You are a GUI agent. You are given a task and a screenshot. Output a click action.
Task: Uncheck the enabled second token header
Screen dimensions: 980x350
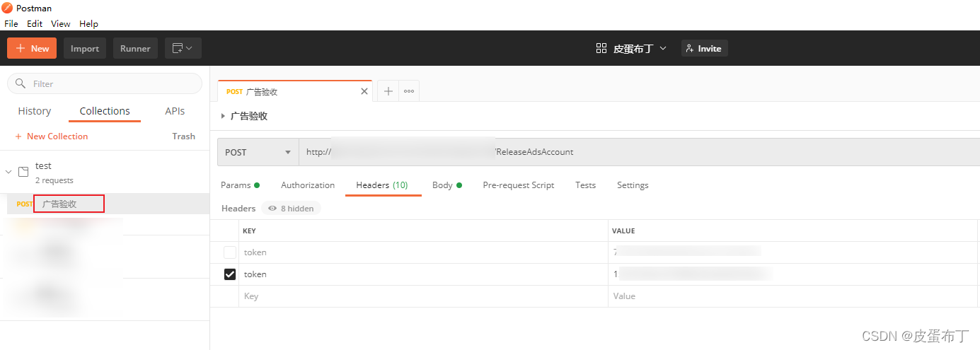(x=230, y=274)
